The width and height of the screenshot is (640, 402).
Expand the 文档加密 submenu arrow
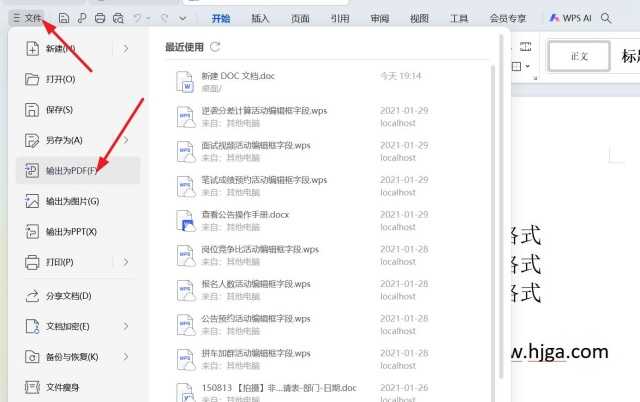coord(126,326)
